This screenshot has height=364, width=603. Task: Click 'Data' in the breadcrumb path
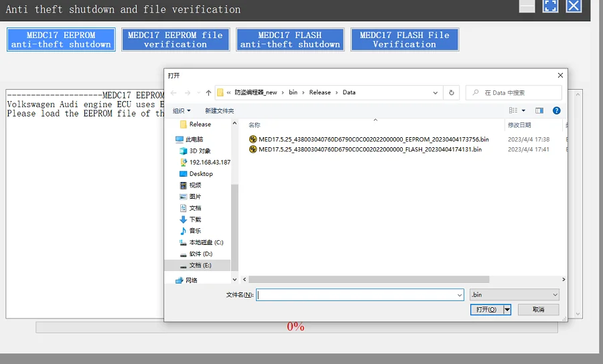tap(349, 92)
